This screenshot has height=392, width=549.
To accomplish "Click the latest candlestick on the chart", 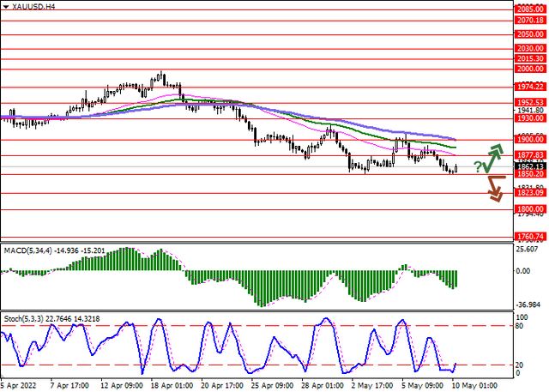I will tap(455, 168).
